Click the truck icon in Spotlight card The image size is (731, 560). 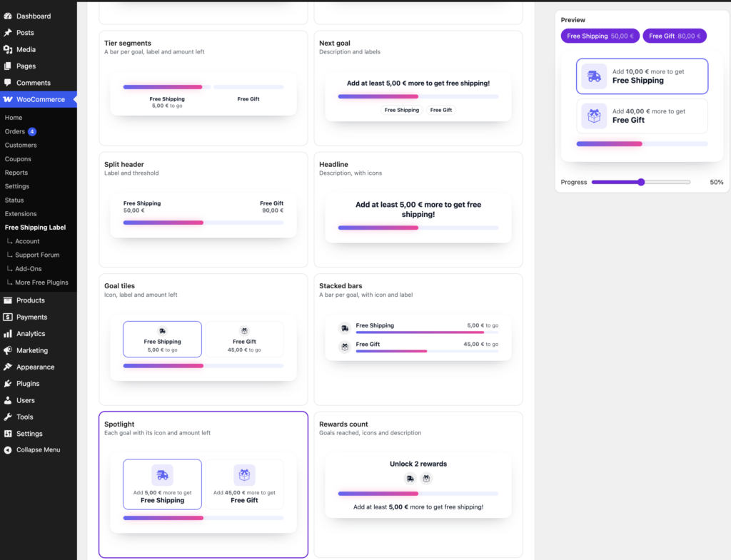click(x=162, y=475)
